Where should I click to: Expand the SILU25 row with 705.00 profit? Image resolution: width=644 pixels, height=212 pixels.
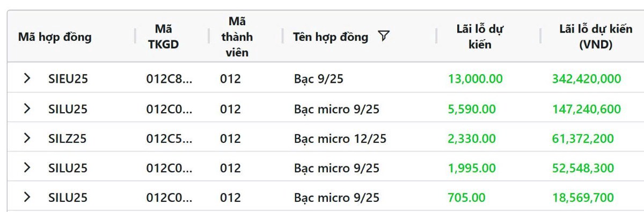(27, 197)
